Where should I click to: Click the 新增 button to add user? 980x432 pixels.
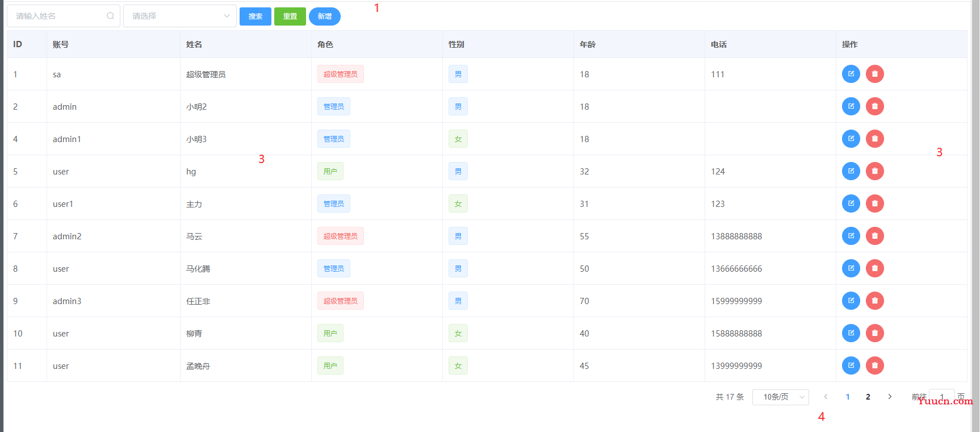[x=324, y=16]
